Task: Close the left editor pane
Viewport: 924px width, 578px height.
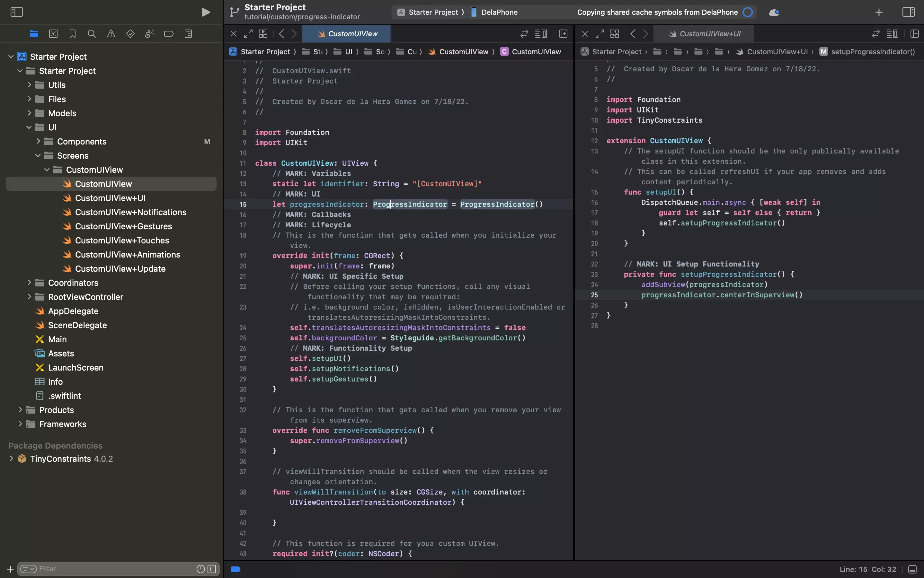Action: click(233, 34)
